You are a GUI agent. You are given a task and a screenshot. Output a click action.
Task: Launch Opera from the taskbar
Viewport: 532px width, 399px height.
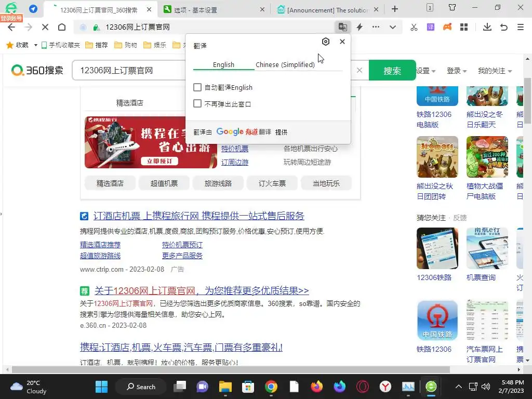[x=362, y=387]
